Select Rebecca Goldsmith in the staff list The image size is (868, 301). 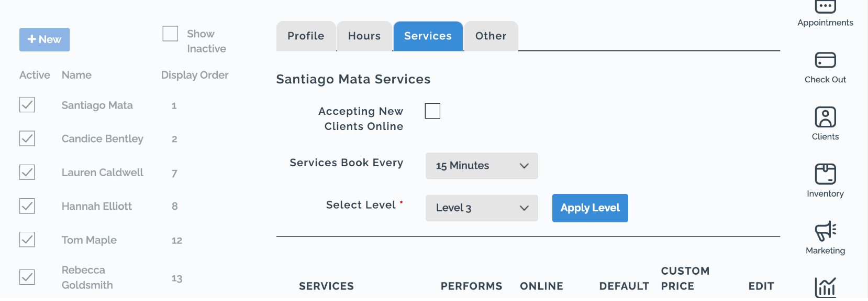point(87,277)
